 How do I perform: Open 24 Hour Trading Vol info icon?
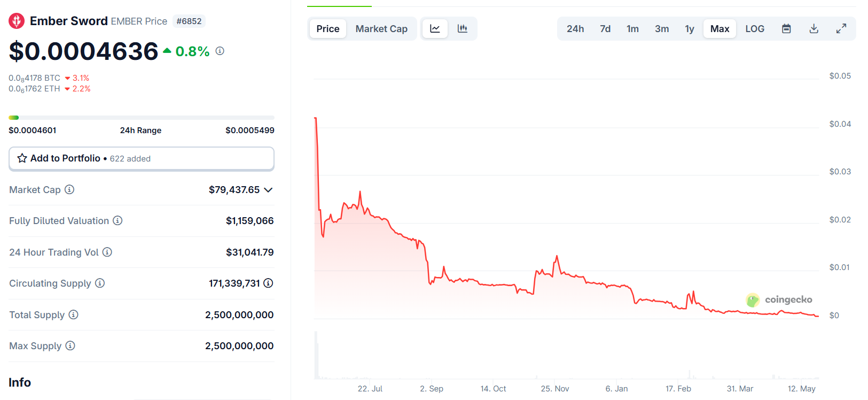pos(107,252)
